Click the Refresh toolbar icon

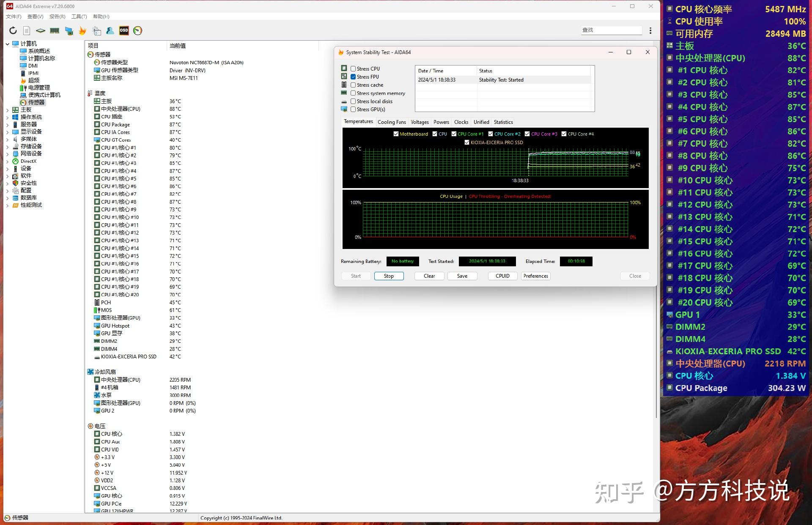tap(13, 30)
